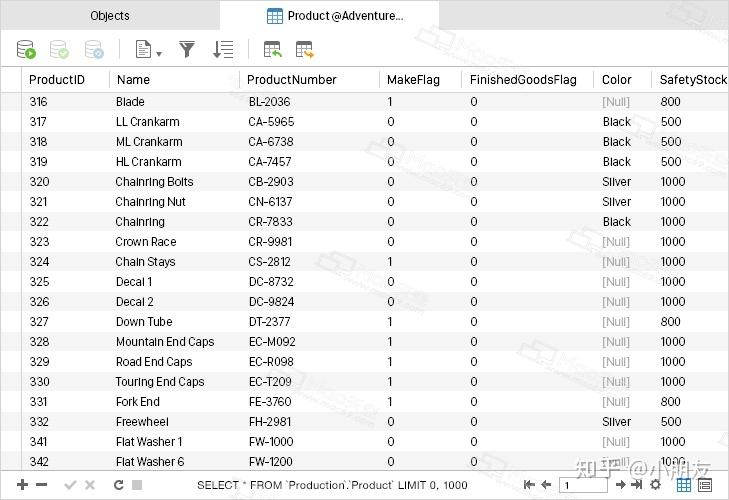Go to the first page
729x500 pixels.
(529, 485)
